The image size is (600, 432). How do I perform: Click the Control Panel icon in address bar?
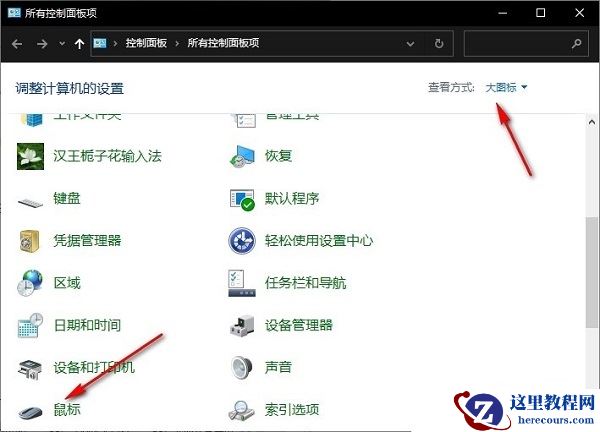pyautogui.click(x=100, y=43)
